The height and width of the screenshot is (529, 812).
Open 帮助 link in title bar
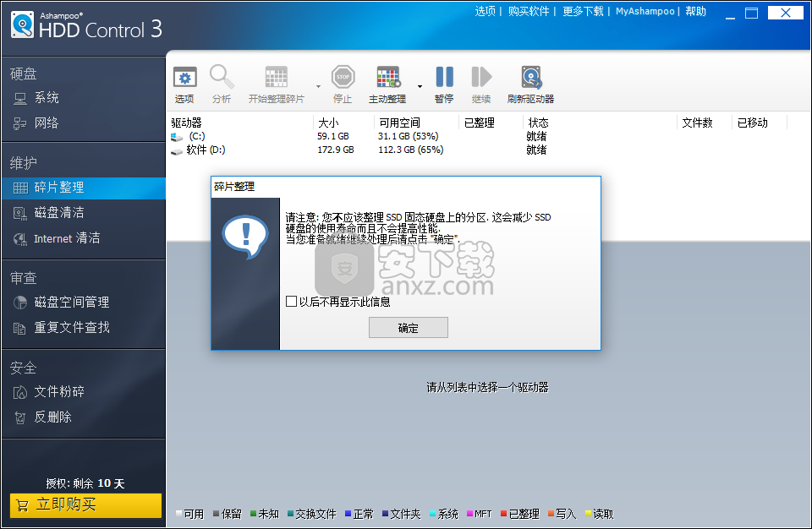tap(695, 11)
